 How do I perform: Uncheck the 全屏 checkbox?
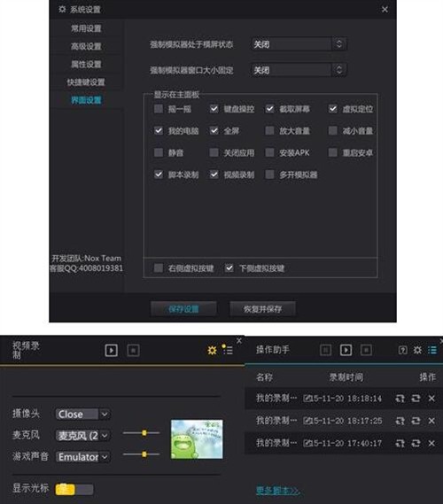214,130
